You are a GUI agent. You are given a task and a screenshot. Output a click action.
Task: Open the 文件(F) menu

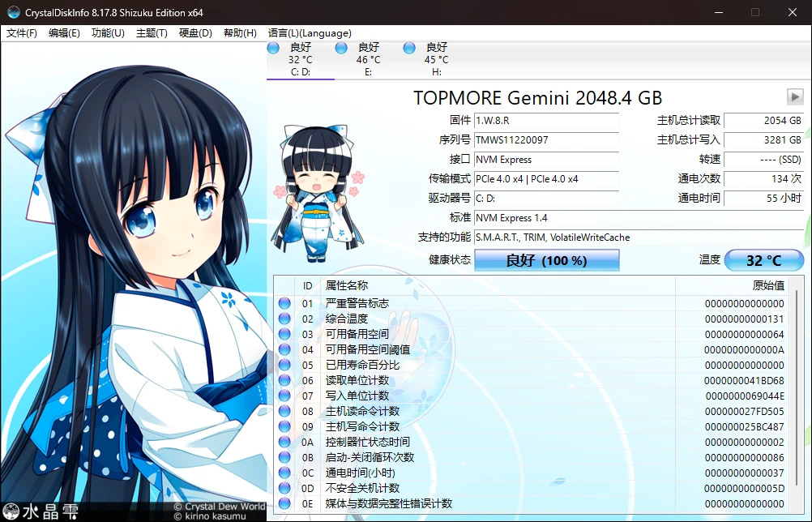[22, 33]
